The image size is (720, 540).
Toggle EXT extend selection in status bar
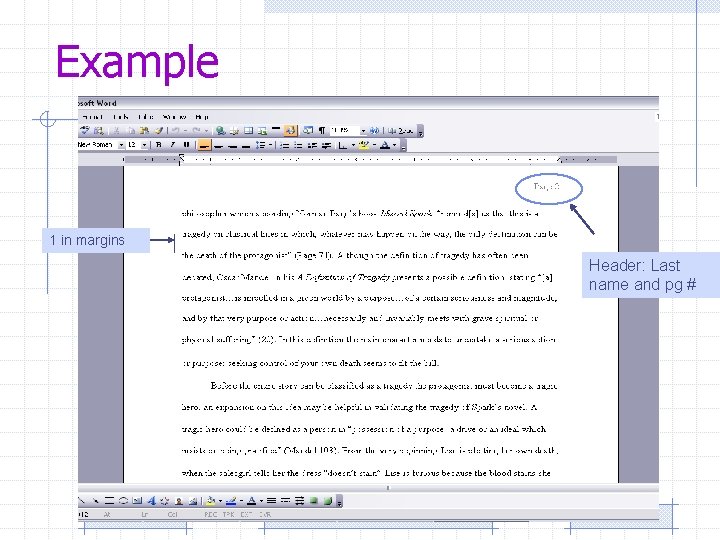(246, 514)
